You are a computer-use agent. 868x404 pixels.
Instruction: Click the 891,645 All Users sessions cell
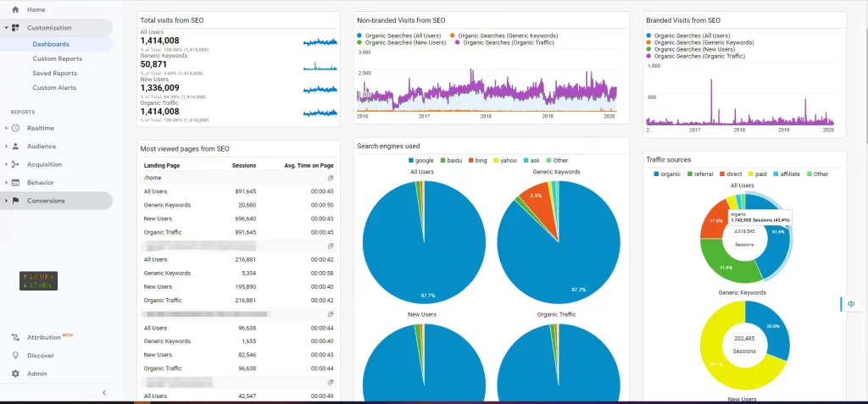click(x=246, y=191)
